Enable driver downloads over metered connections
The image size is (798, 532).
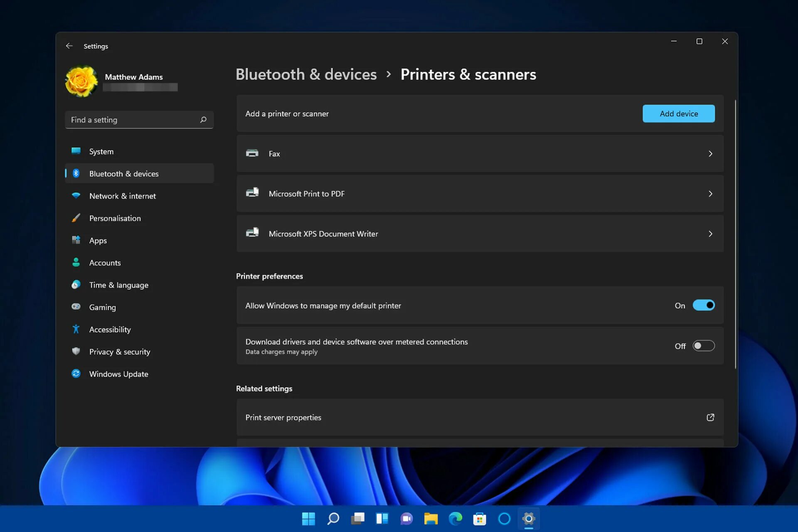(x=703, y=346)
